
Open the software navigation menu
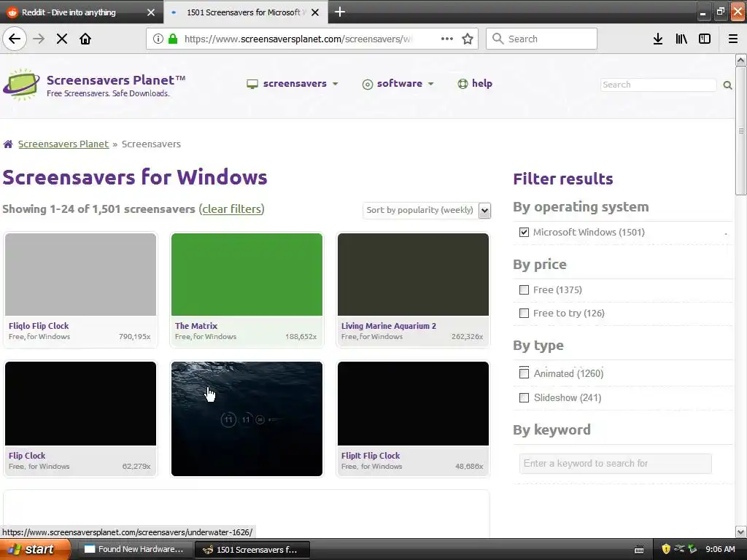pyautogui.click(x=398, y=84)
